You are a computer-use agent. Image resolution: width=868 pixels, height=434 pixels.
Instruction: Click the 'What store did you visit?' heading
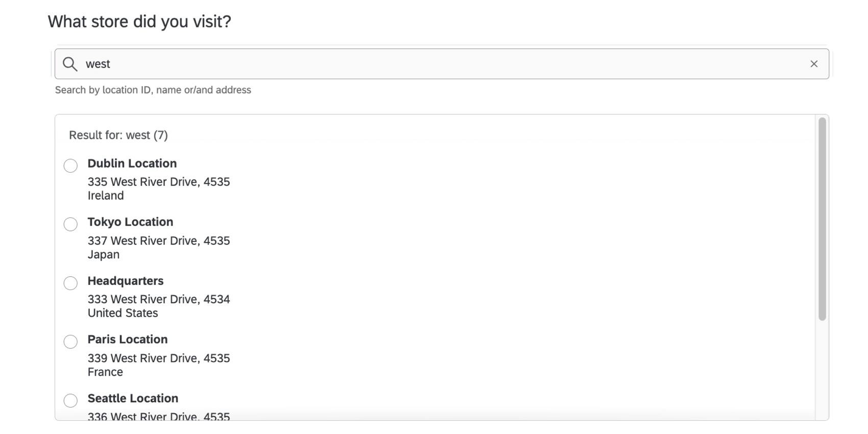pyautogui.click(x=139, y=21)
